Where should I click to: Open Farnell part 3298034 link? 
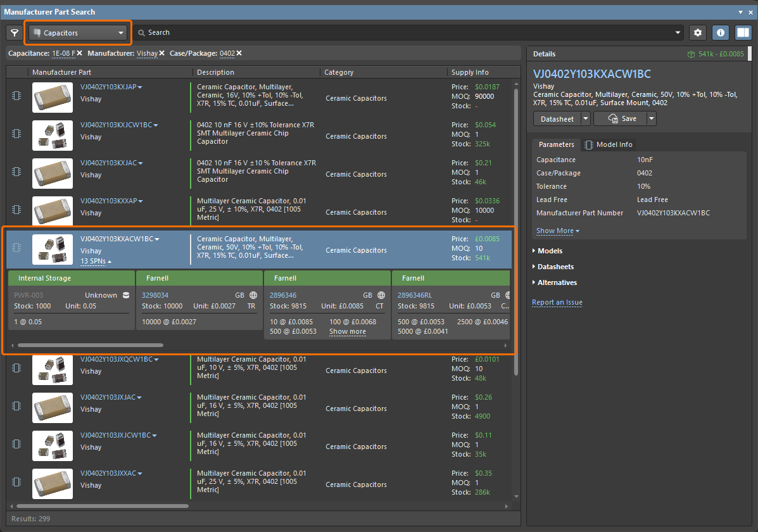155,295
